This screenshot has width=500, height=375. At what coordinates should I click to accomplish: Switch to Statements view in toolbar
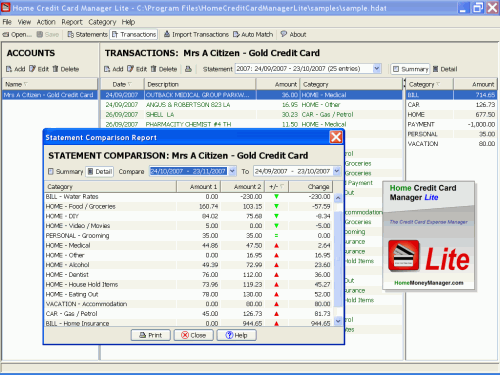[x=87, y=34]
